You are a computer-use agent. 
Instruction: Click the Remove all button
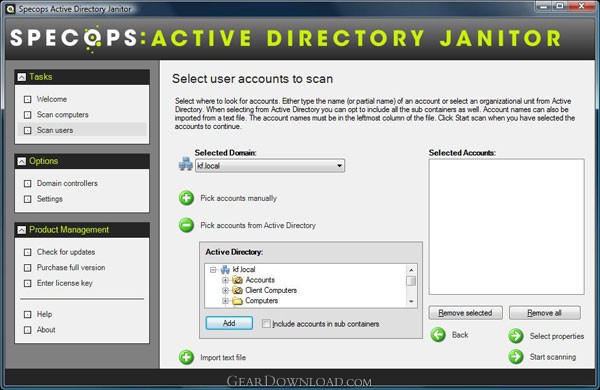tap(545, 313)
